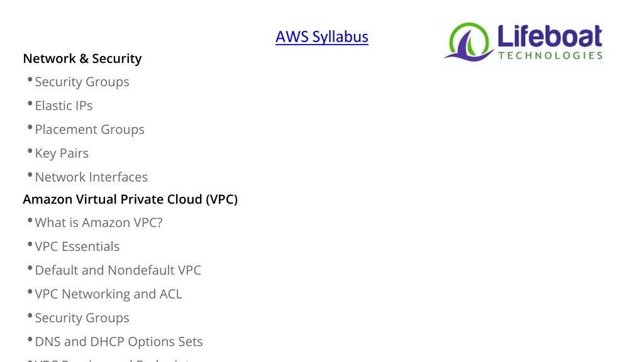Viewport: 644px width, 362px height.
Task: Click the Lifeboat Technologies logo
Action: 524,42
